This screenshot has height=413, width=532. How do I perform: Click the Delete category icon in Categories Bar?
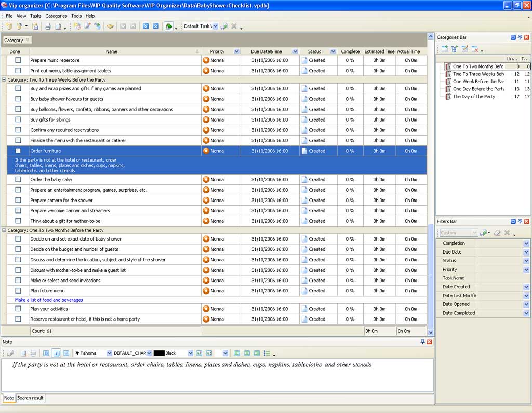click(475, 49)
